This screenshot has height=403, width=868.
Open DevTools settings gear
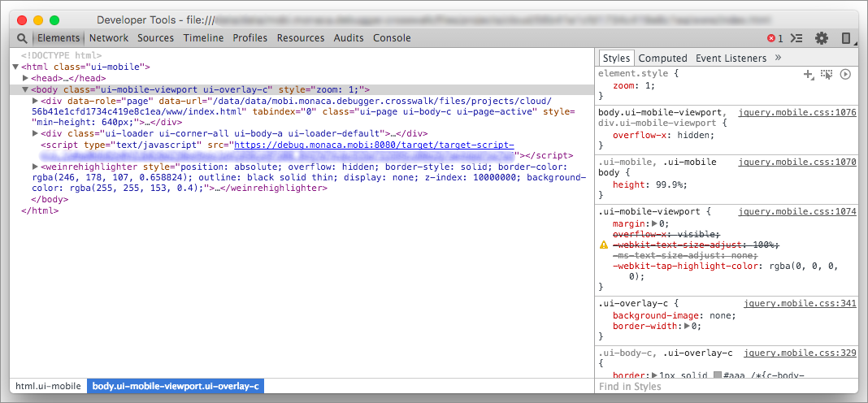(822, 38)
